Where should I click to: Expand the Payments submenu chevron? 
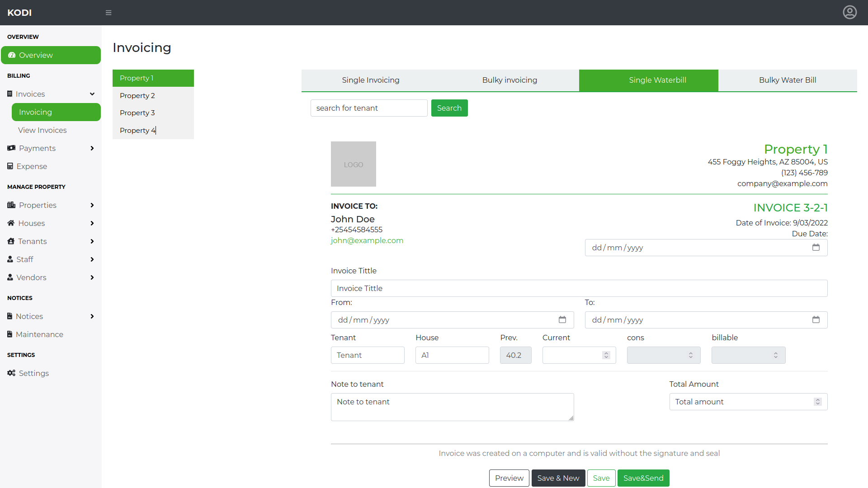[x=92, y=148]
